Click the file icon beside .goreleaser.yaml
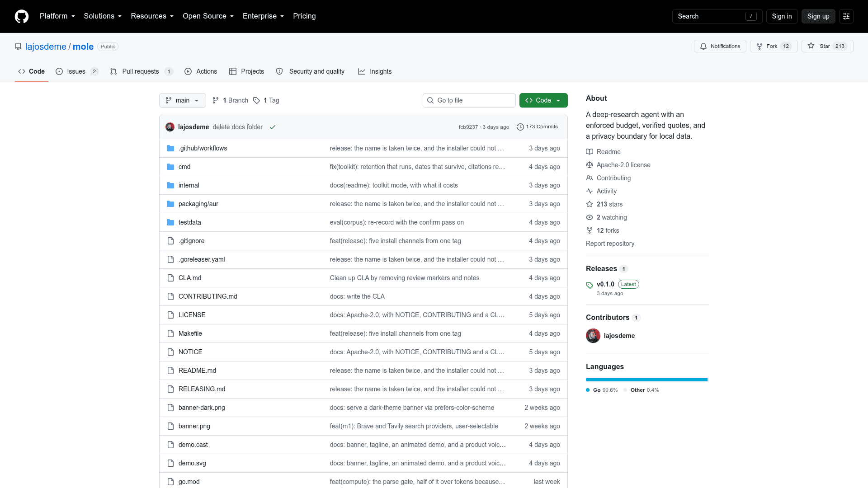Screen dimensions: 868x488 coord(170,259)
